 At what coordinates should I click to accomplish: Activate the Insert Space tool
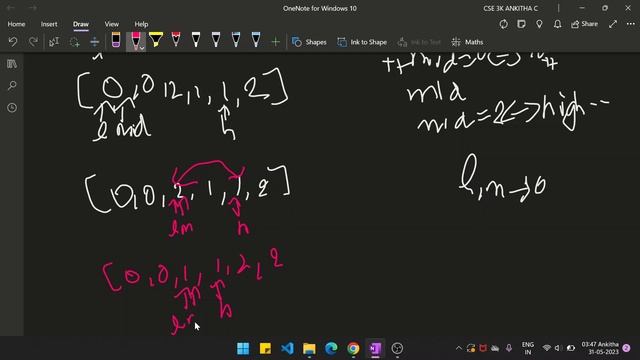coord(94,42)
